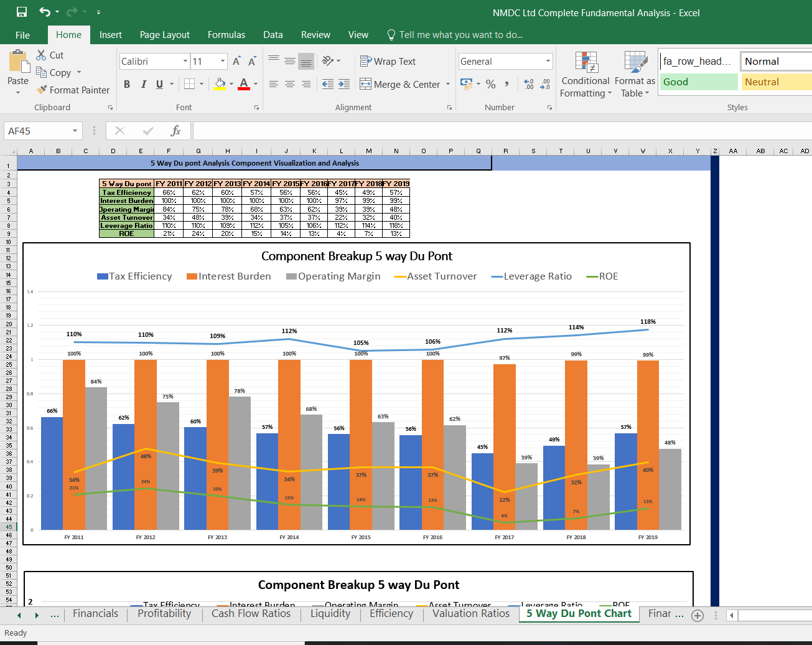Viewport: 812px width, 645px height.
Task: Copy the selected cells
Action: click(x=54, y=73)
